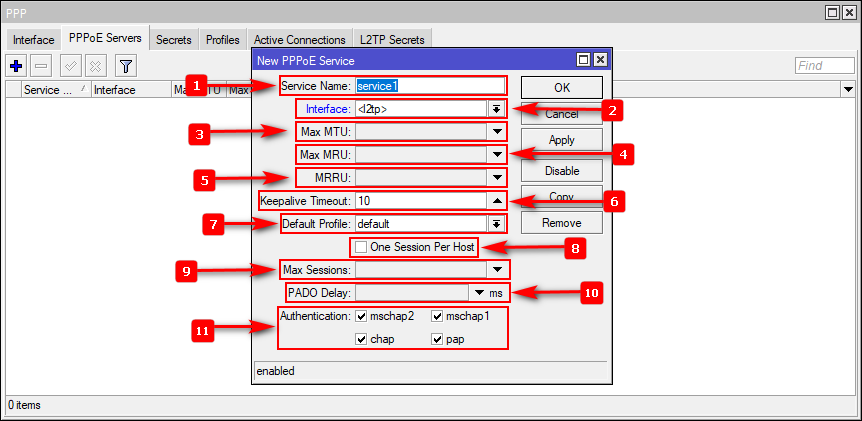The width and height of the screenshot is (862, 421).
Task: Click the Apply button
Action: coord(562,141)
